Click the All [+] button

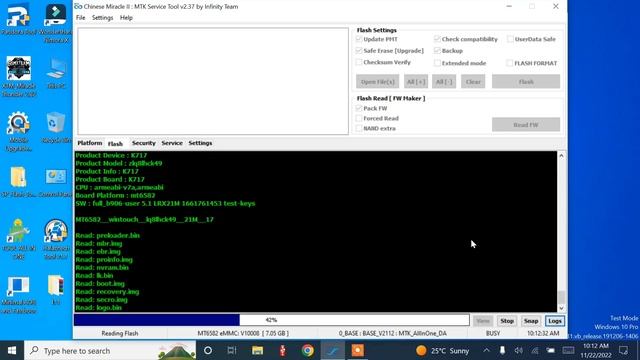(x=416, y=82)
